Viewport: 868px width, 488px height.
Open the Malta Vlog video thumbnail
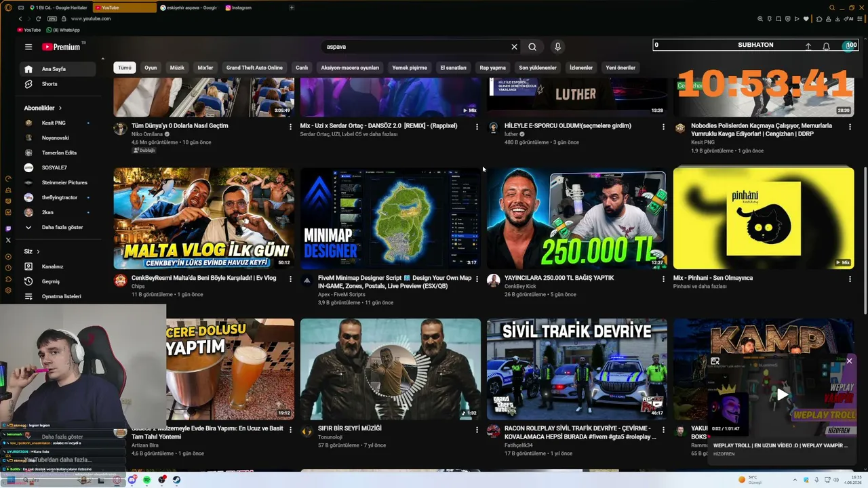point(204,218)
